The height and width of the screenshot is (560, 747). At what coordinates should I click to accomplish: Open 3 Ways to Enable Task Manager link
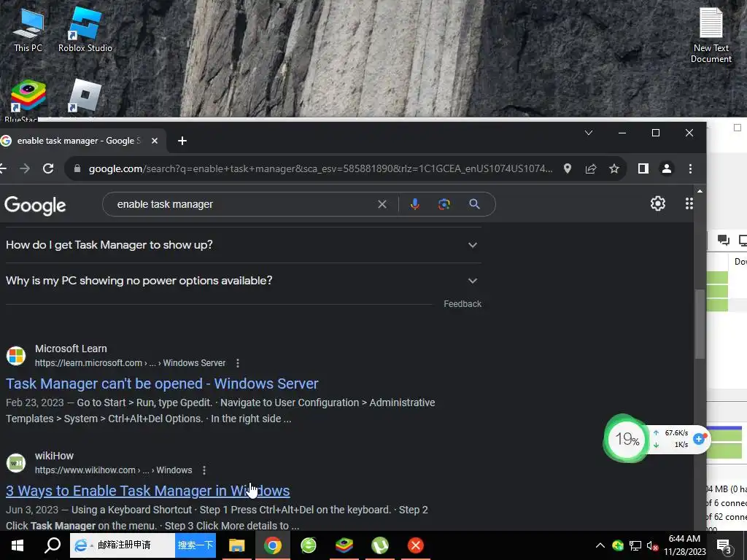click(147, 491)
